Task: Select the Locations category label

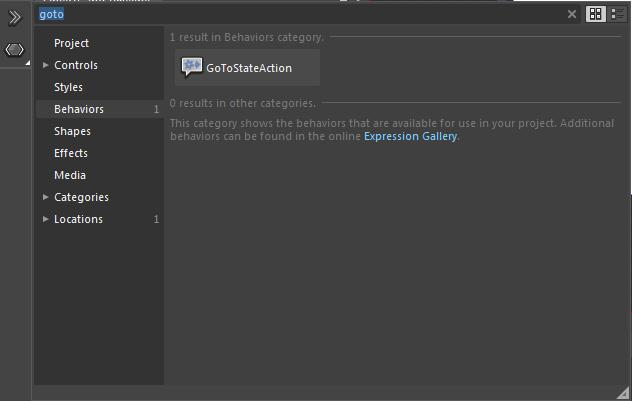Action: point(78,219)
